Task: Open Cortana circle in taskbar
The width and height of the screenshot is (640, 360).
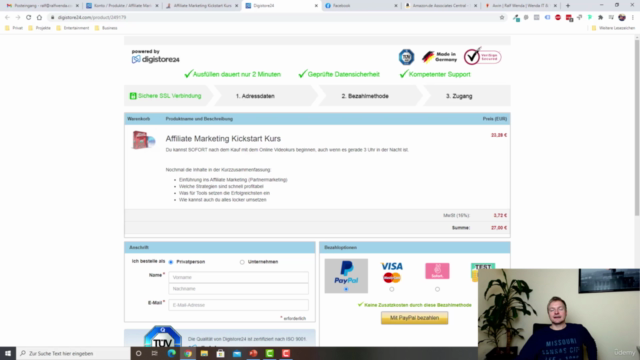Action: tap(138, 353)
